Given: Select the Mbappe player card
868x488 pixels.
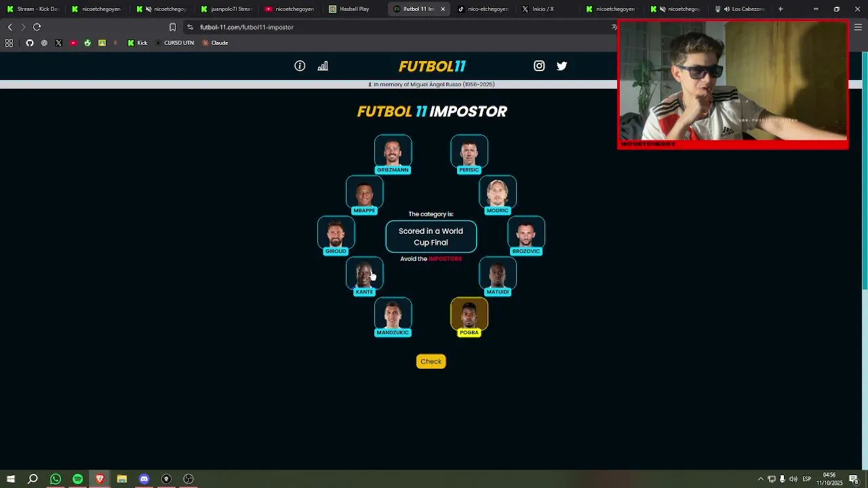Looking at the screenshot, I should tap(364, 195).
